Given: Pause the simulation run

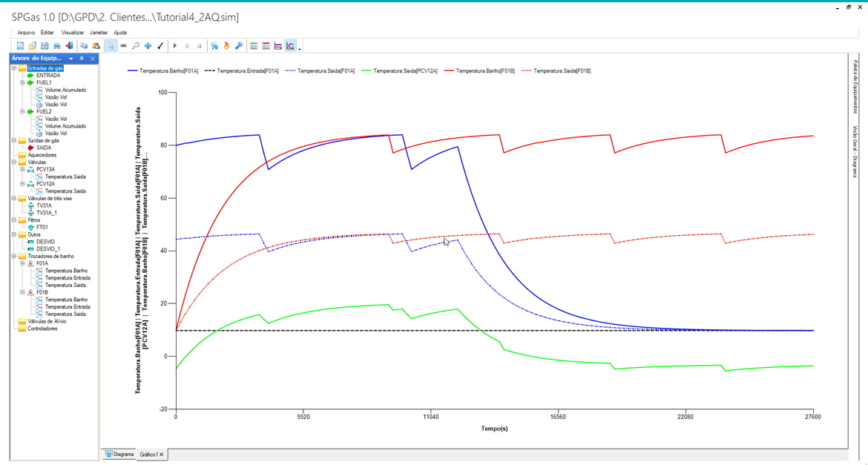Looking at the screenshot, I should (187, 46).
